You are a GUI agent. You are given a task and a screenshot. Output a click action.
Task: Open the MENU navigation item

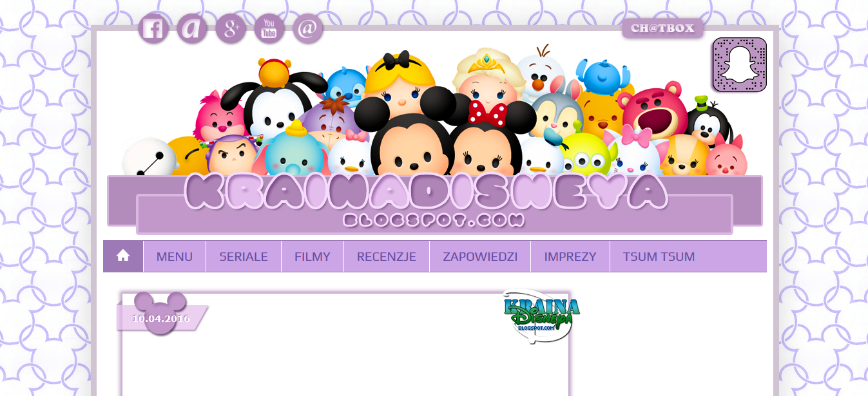tap(175, 256)
